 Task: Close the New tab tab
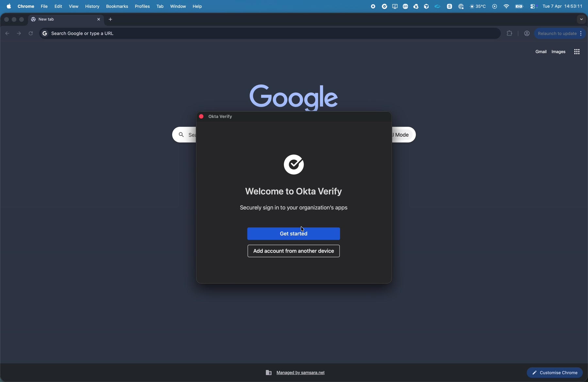pyautogui.click(x=99, y=20)
